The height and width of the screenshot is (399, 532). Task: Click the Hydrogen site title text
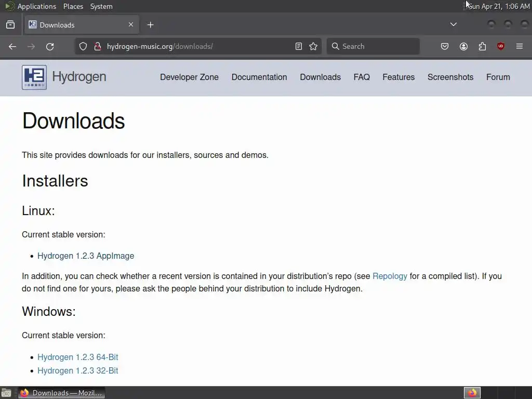coord(79,77)
